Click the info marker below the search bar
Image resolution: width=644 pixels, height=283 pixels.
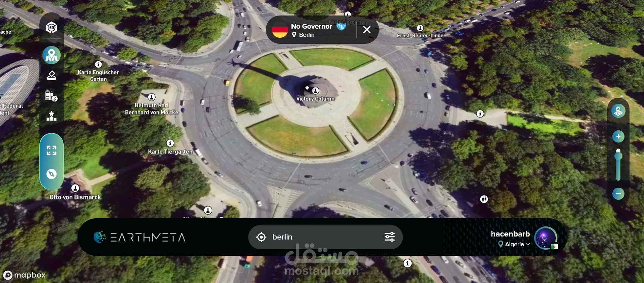pyautogui.click(x=408, y=263)
